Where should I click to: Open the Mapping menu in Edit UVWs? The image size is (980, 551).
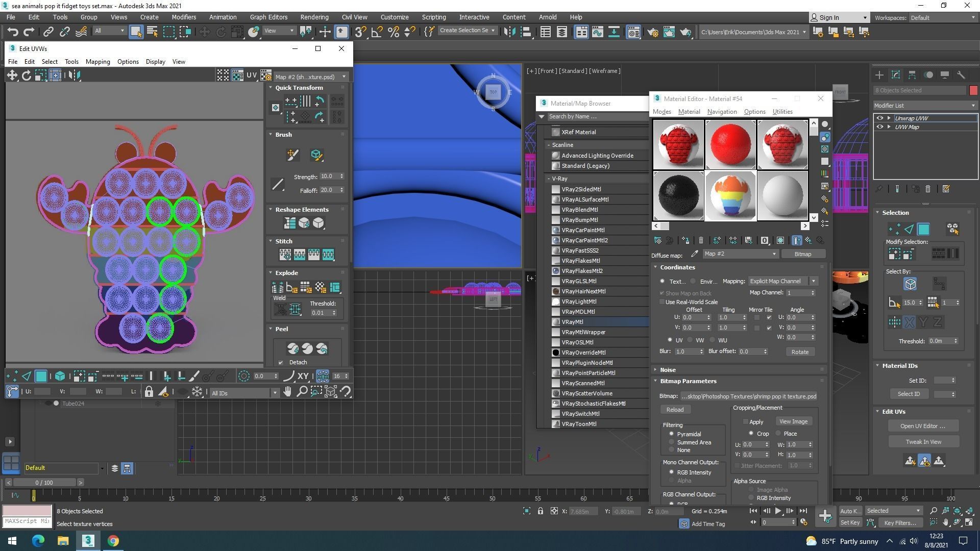[97, 62]
